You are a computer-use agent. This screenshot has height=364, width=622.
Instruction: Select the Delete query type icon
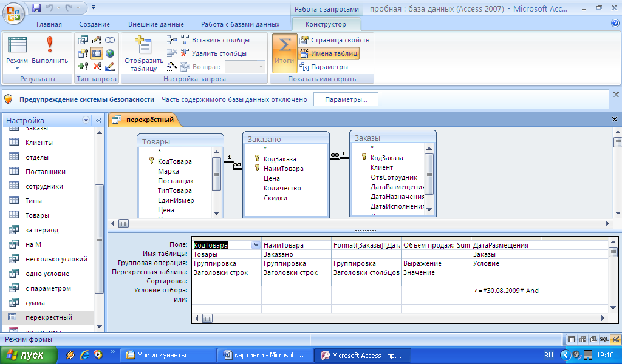coord(97,67)
